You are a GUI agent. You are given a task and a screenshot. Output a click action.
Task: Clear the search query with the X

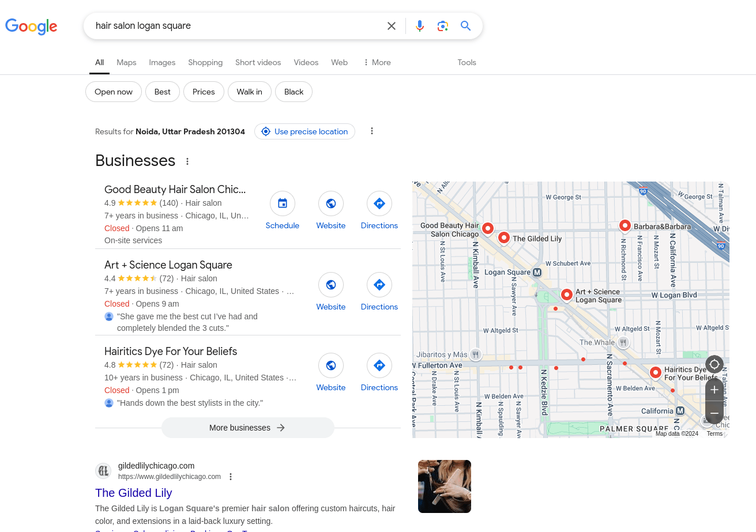pyautogui.click(x=392, y=25)
